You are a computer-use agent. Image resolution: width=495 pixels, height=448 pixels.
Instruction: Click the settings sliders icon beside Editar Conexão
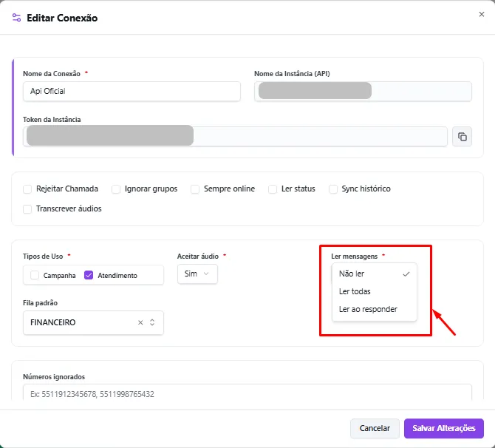(x=16, y=18)
